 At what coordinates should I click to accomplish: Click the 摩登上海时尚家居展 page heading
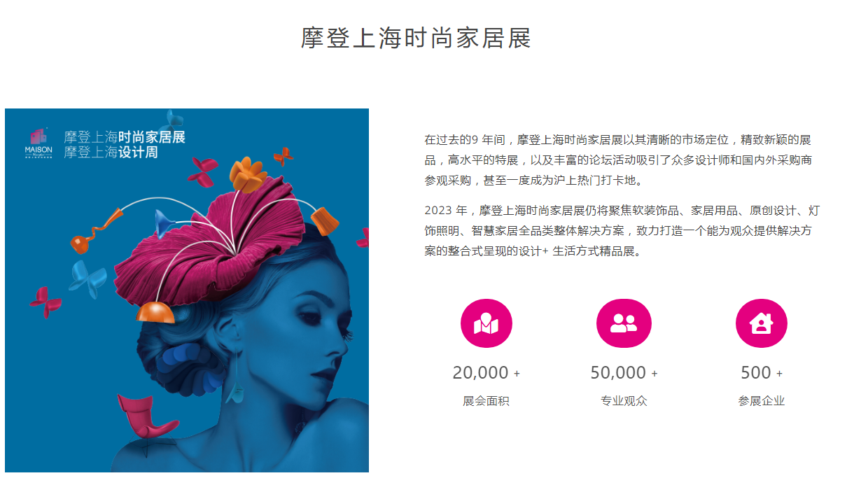(x=416, y=38)
